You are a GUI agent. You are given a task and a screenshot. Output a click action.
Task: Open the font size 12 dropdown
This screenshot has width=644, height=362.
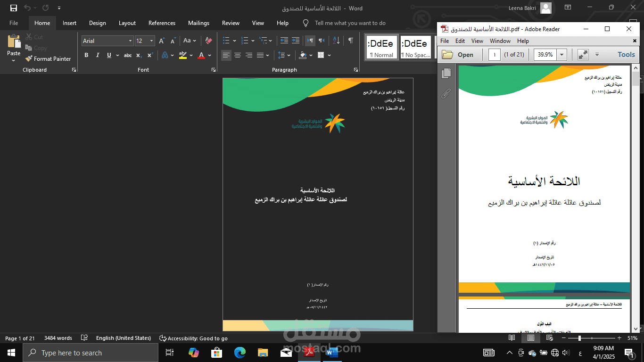[x=152, y=41]
